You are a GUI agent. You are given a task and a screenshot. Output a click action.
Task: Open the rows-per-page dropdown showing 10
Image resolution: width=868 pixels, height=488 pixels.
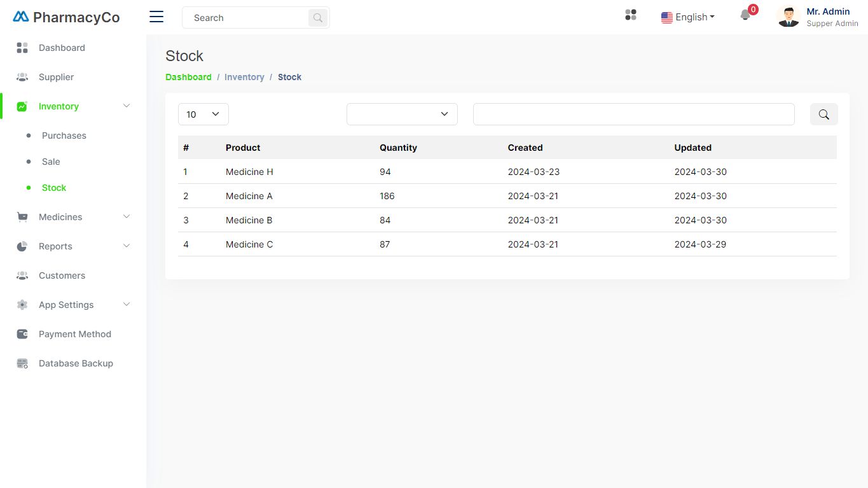pos(203,115)
